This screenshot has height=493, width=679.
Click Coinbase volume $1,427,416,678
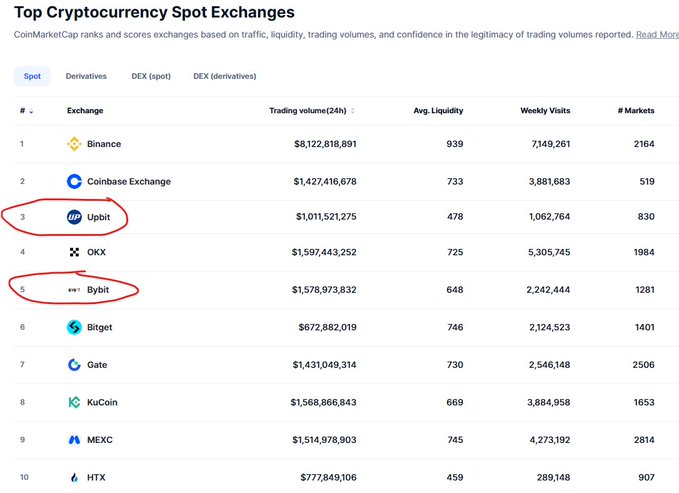coord(325,182)
